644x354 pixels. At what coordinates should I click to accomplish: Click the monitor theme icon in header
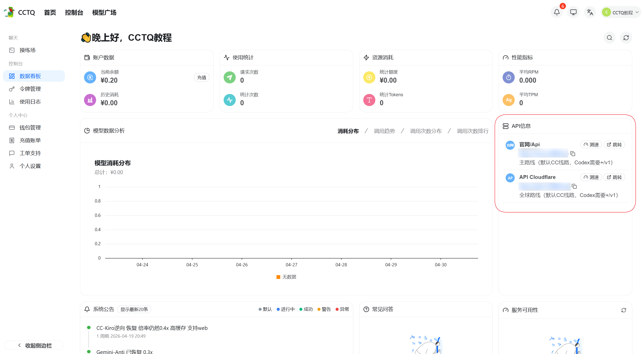tap(573, 12)
